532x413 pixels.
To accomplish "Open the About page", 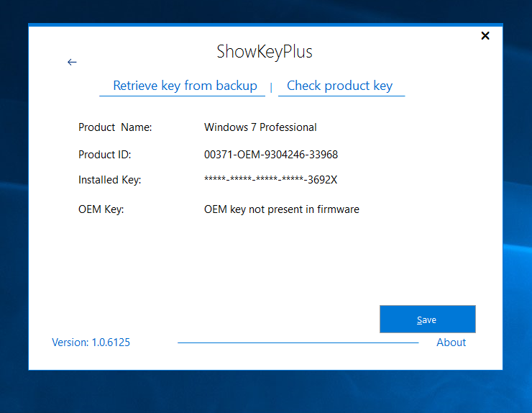I will pos(451,342).
